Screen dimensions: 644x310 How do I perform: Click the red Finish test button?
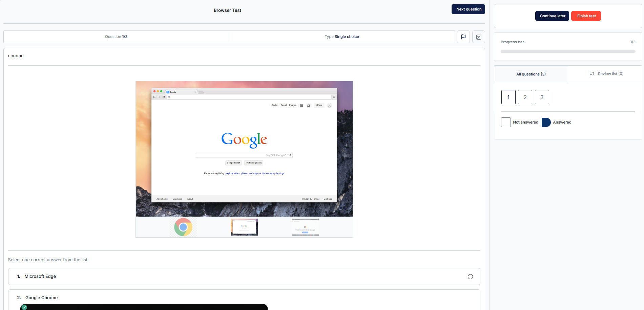(x=586, y=16)
